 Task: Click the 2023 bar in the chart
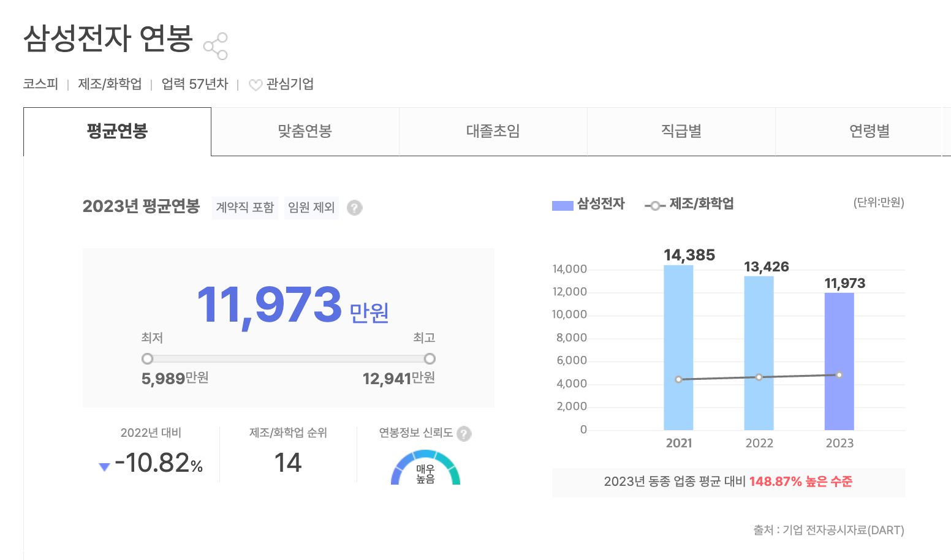click(839, 361)
